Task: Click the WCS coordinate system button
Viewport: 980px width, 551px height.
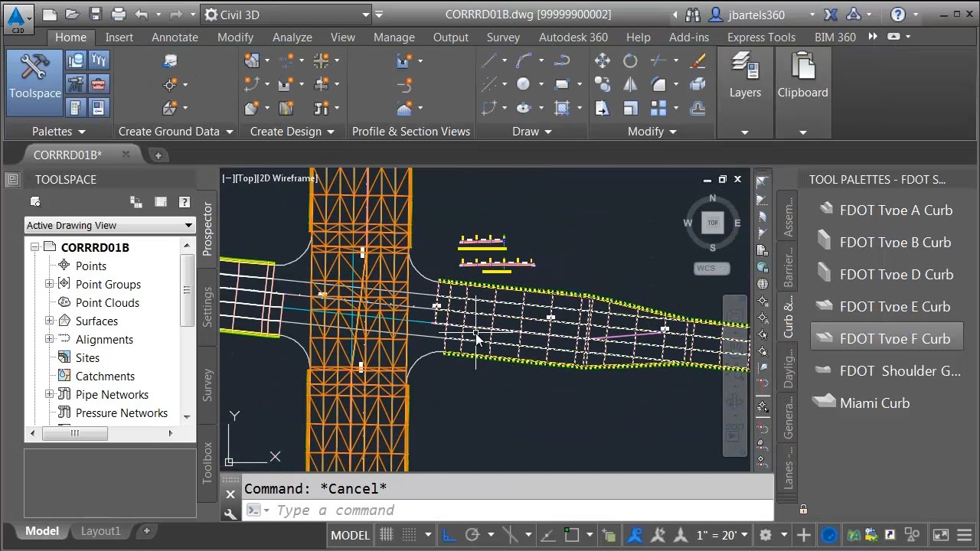Action: [x=712, y=268]
